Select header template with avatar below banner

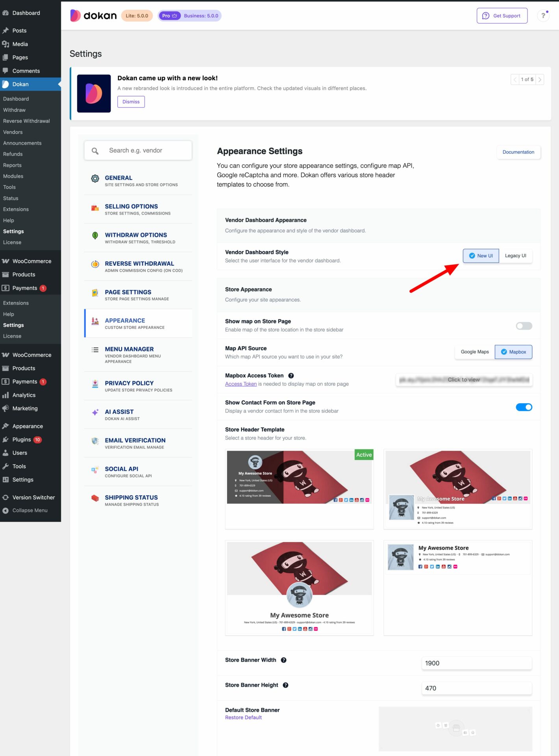coord(458,489)
